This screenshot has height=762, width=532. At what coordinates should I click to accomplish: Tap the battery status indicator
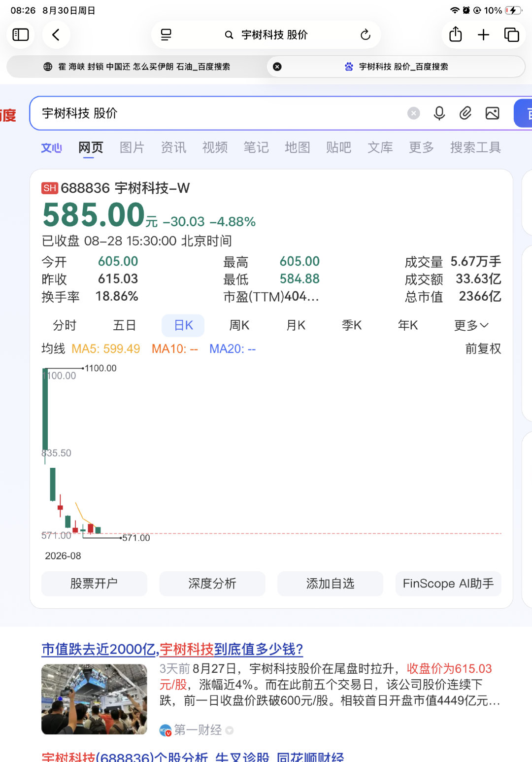(513, 10)
